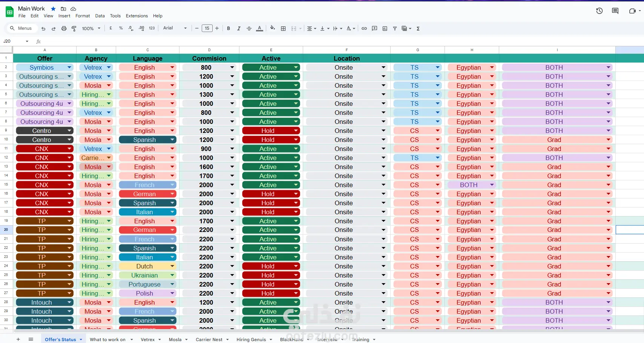The height and width of the screenshot is (343, 644).
Task: Insert a link into the cell
Action: (x=364, y=28)
